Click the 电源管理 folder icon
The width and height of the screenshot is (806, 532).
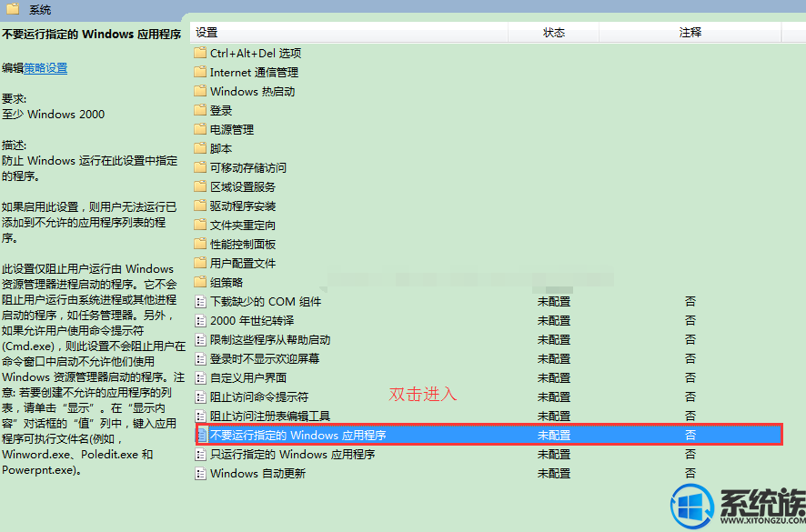pos(200,129)
